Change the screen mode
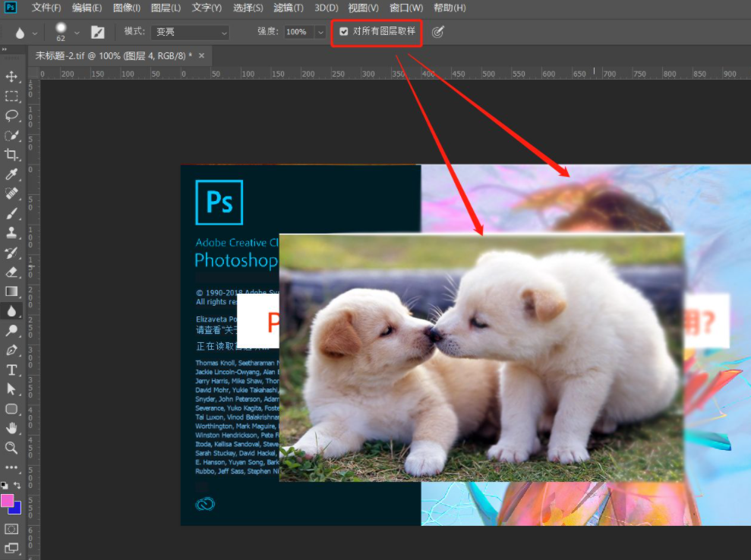Viewport: 751px width, 560px height. (11, 549)
